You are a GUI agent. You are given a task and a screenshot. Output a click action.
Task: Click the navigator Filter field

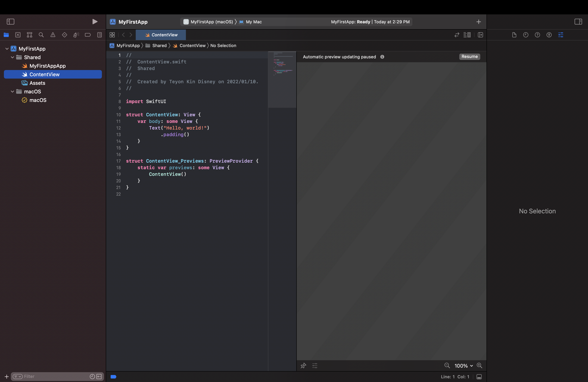click(x=57, y=376)
